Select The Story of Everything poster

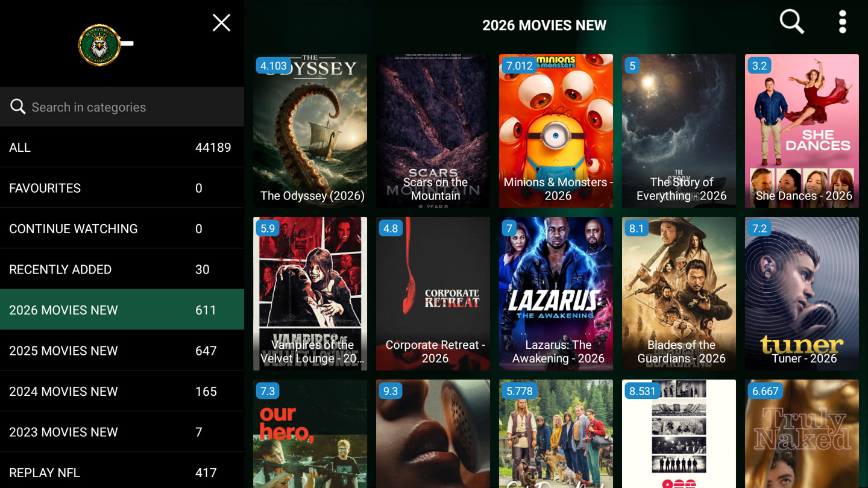tap(679, 131)
